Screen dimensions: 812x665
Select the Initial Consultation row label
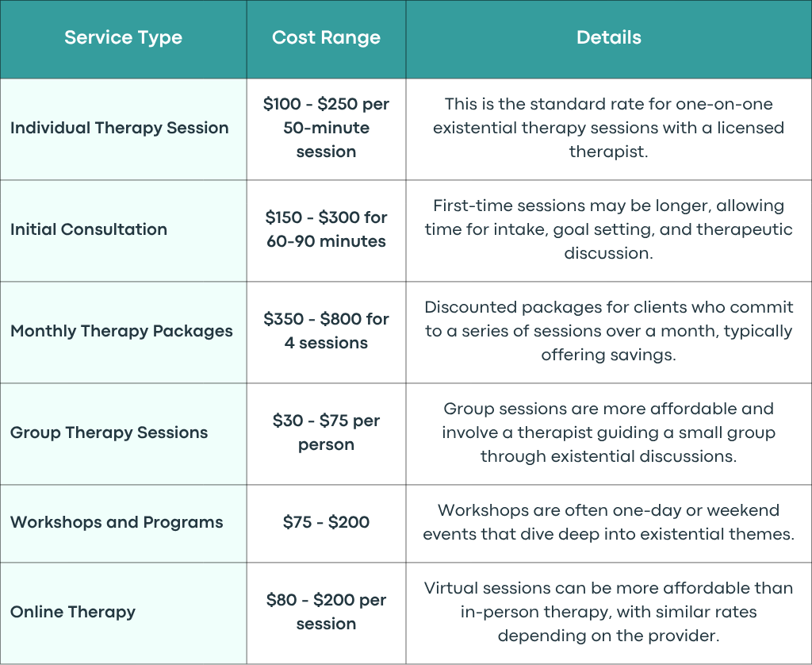pos(89,229)
